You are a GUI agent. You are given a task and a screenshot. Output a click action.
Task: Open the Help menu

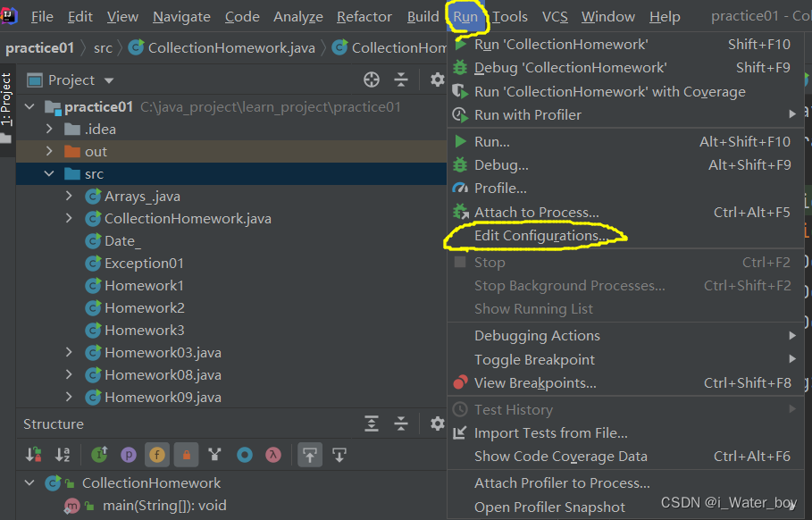coord(665,17)
